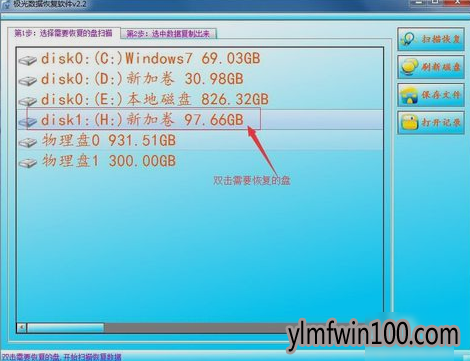Click drive icon beside disk0:(E:)本地磁盘
Screen dimensions: 470x361
pyautogui.click(x=28, y=101)
